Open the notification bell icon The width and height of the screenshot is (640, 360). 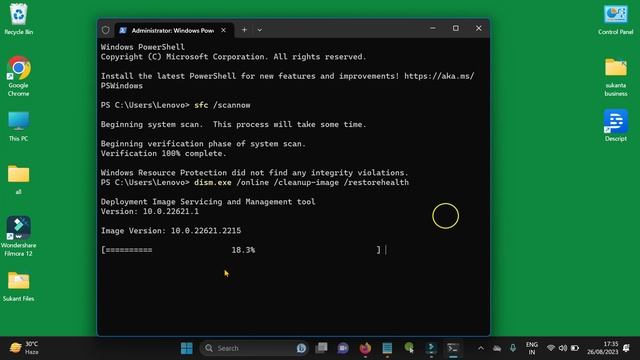pyautogui.click(x=627, y=348)
